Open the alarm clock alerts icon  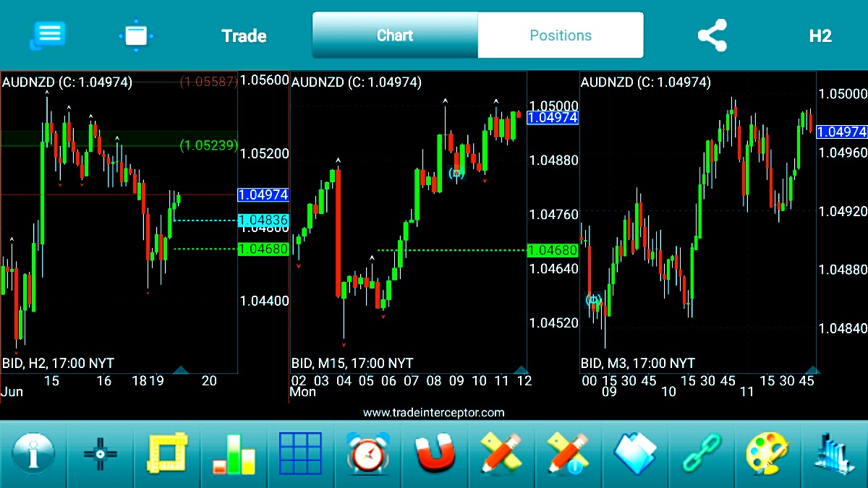367,454
